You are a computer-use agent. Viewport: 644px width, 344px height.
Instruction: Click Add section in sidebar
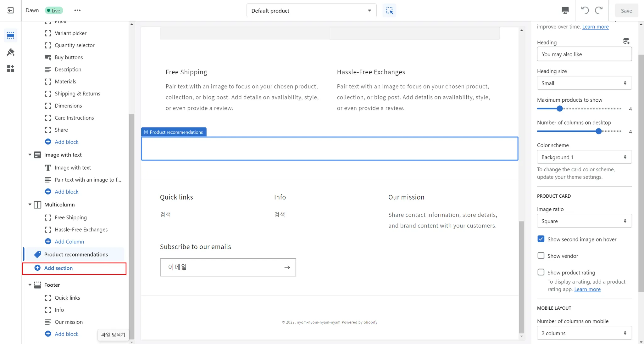coord(58,268)
